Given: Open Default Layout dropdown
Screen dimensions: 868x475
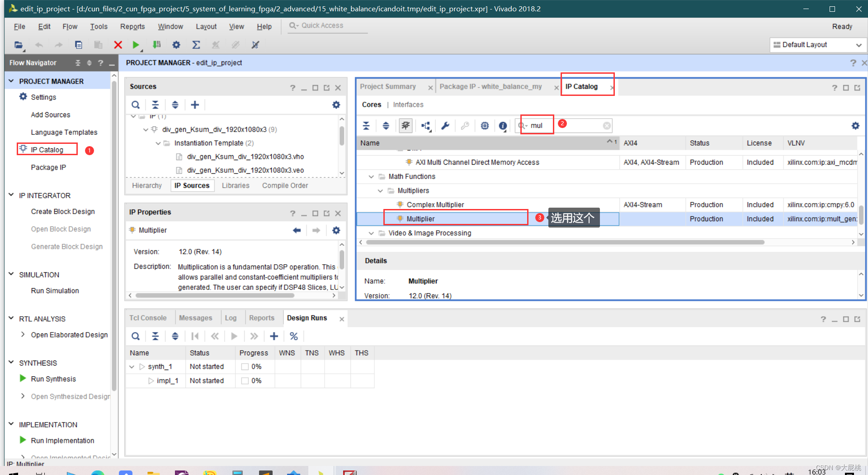Looking at the screenshot, I should click(818, 45).
